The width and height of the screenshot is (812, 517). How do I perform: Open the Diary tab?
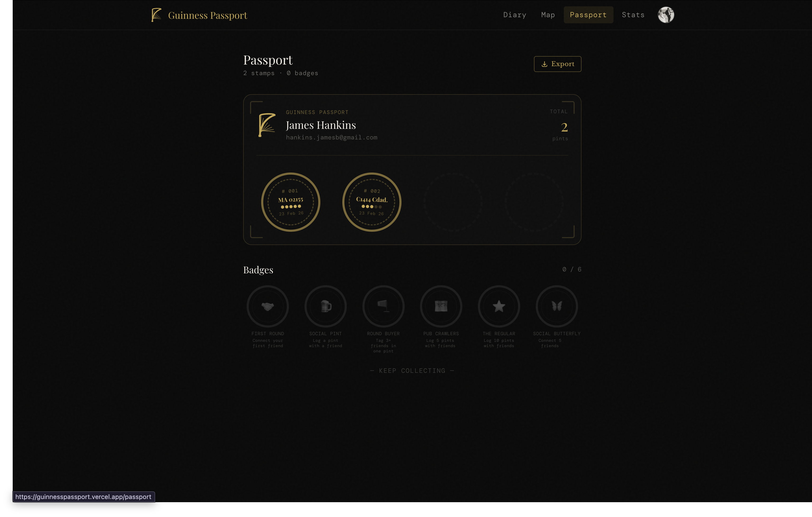515,15
